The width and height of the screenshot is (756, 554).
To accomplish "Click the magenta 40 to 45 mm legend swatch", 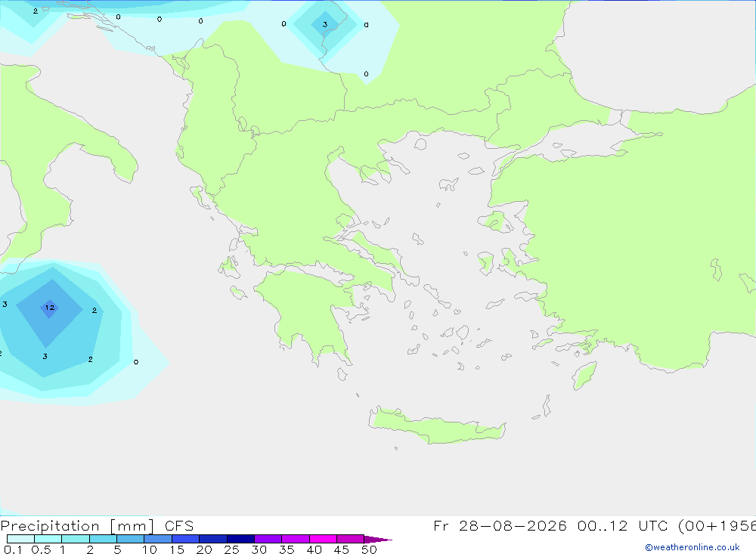I will (x=323, y=539).
